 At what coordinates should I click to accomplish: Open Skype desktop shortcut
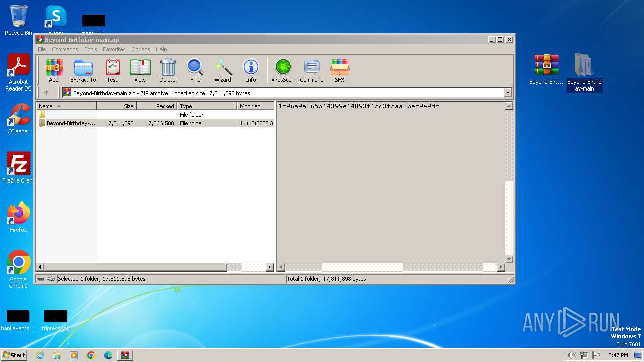pyautogui.click(x=56, y=19)
